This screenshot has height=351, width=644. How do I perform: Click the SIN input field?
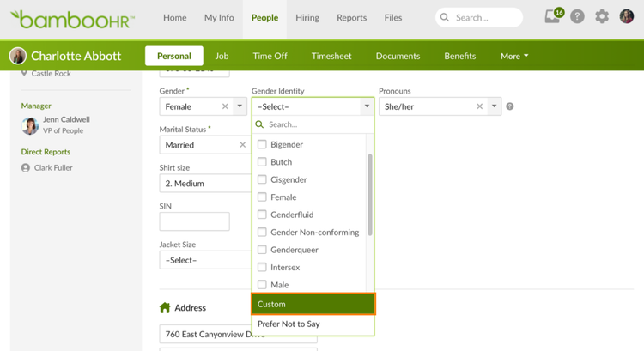click(194, 221)
